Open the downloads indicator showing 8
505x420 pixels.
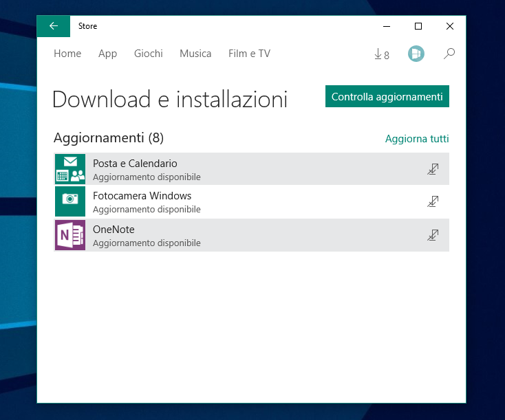coord(382,54)
